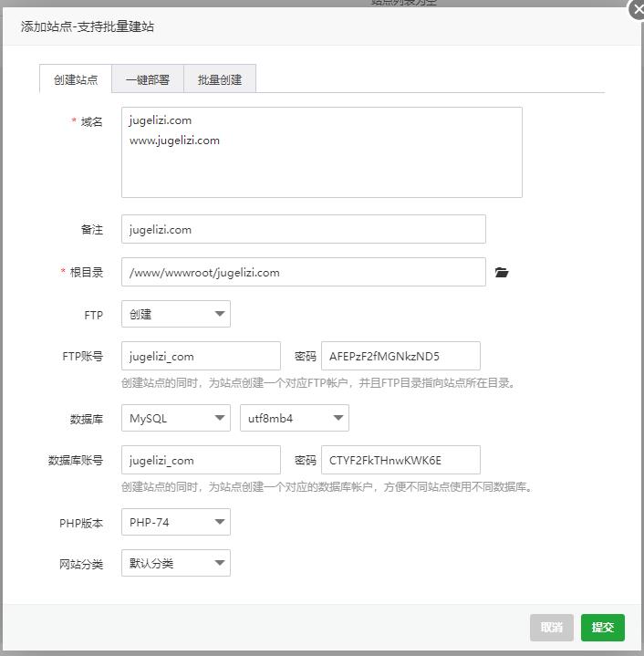Click the 取消 cancel button

click(x=551, y=627)
